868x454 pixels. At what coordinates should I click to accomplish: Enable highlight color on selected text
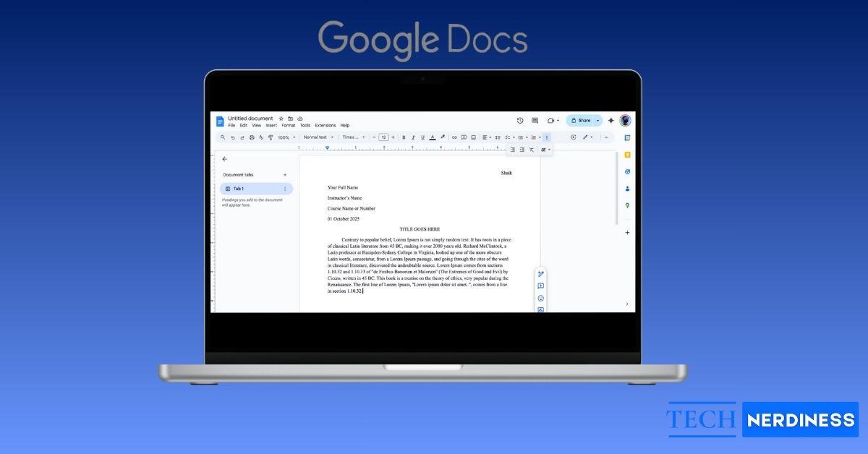443,137
